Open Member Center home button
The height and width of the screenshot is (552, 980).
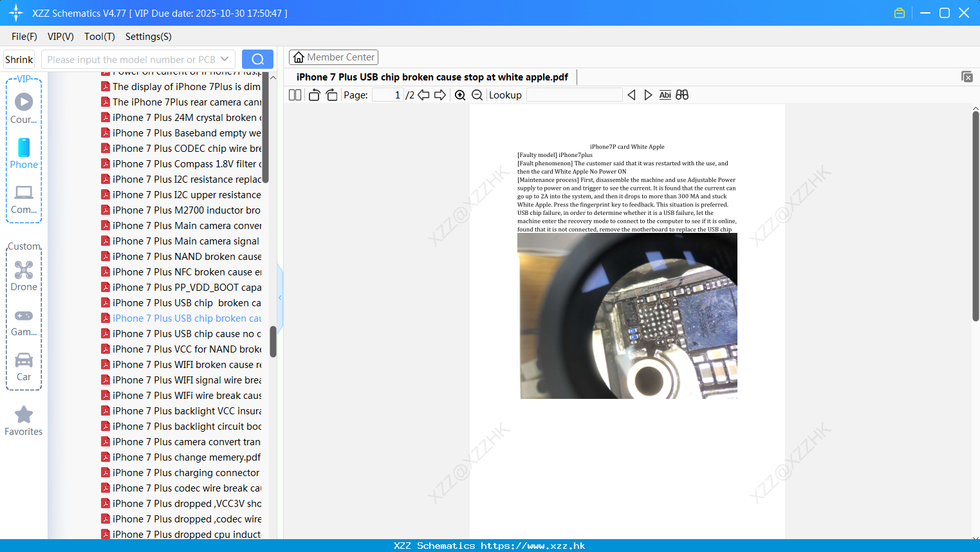[x=333, y=57]
